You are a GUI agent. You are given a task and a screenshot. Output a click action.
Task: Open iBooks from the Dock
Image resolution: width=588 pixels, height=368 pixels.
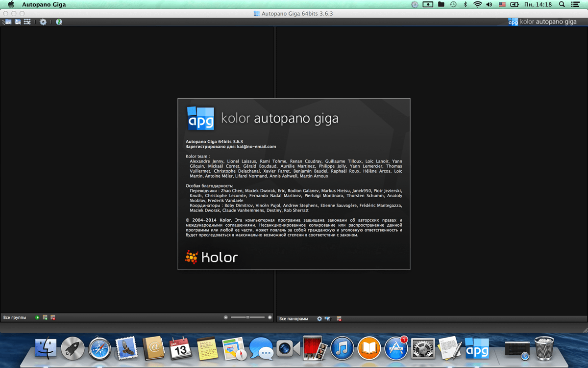(x=369, y=349)
